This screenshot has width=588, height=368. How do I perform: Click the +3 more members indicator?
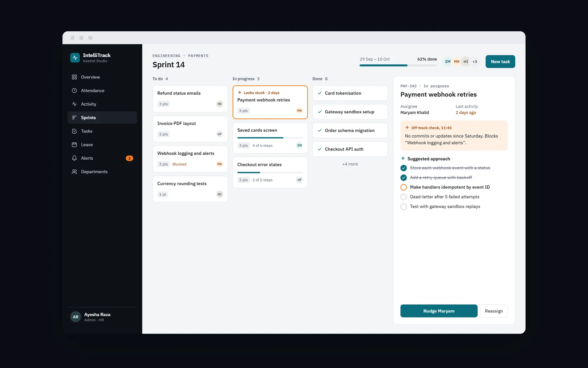[475, 61]
